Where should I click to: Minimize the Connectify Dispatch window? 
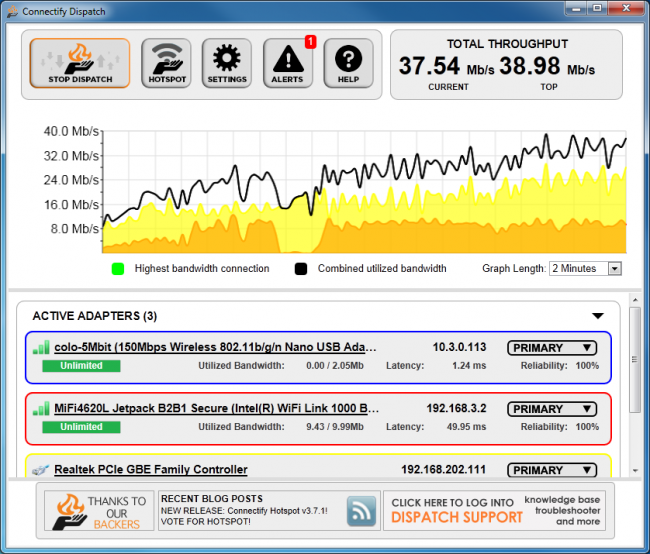pyautogui.click(x=576, y=7)
